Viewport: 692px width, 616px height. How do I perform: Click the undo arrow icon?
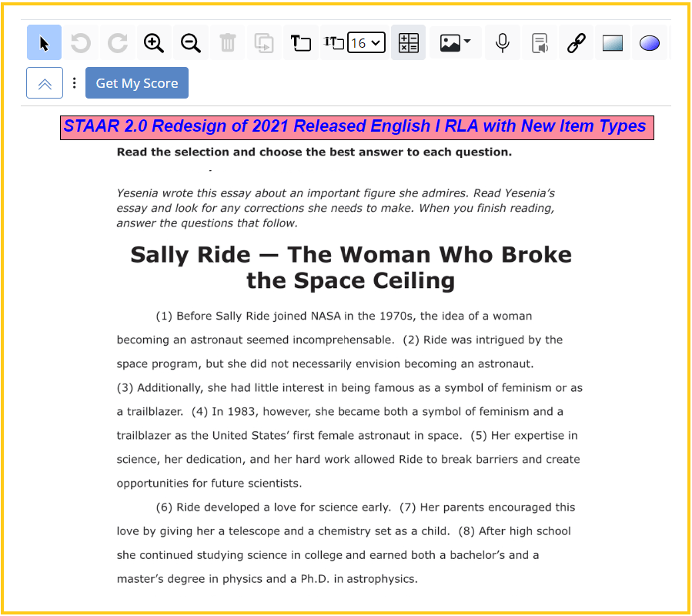(80, 43)
